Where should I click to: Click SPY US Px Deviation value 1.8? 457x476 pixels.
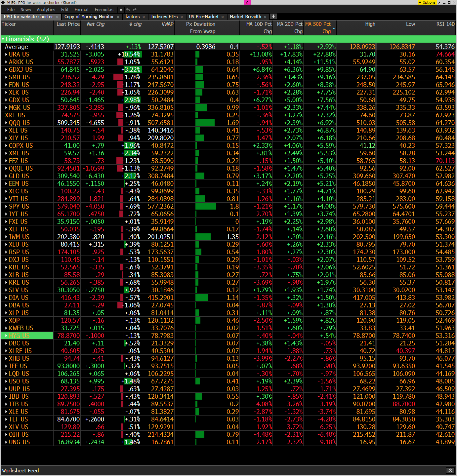234,206
